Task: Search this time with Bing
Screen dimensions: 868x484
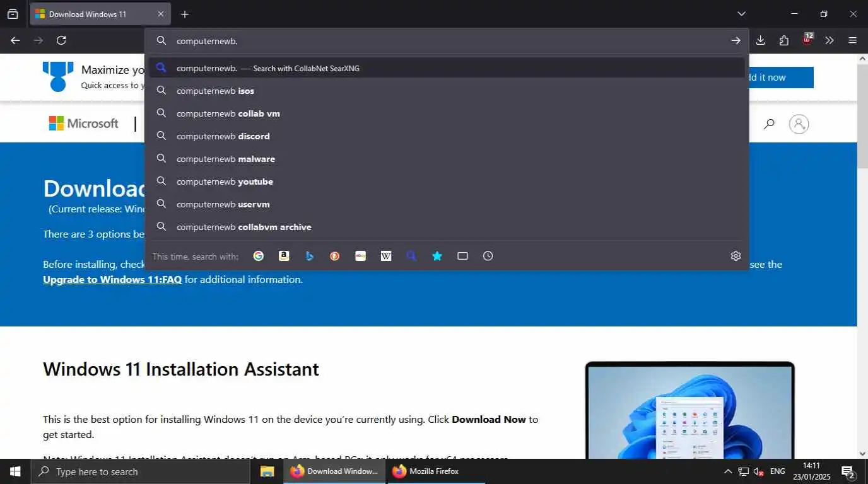Action: coord(309,256)
